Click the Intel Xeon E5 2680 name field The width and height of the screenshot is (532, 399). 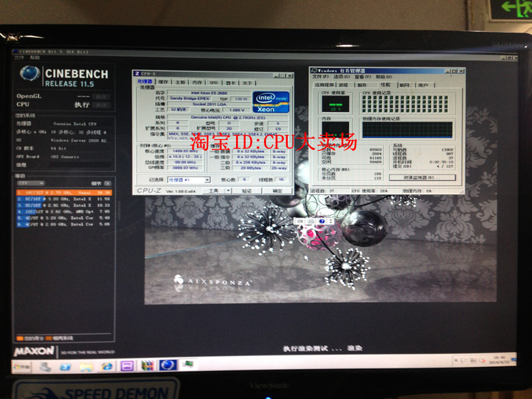[209, 93]
